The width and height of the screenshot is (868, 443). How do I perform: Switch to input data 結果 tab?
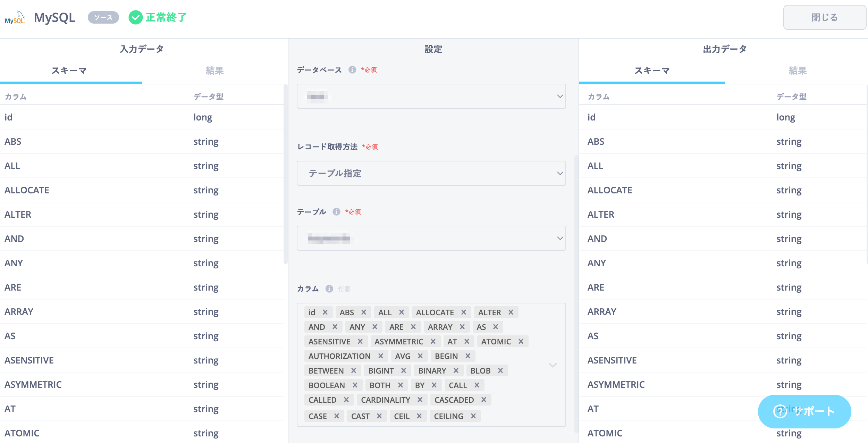point(214,71)
